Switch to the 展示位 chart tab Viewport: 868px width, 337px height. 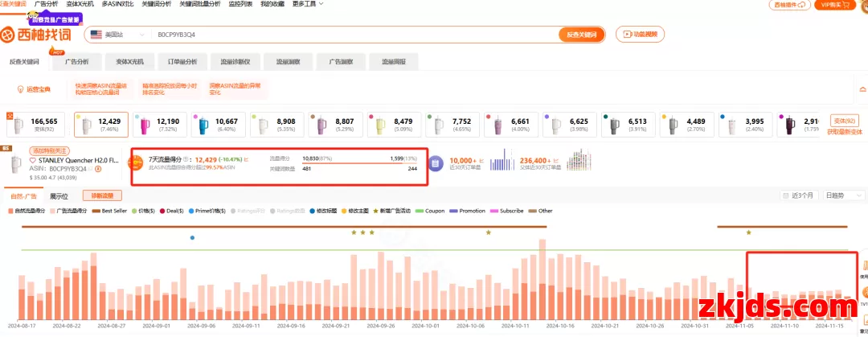59,195
